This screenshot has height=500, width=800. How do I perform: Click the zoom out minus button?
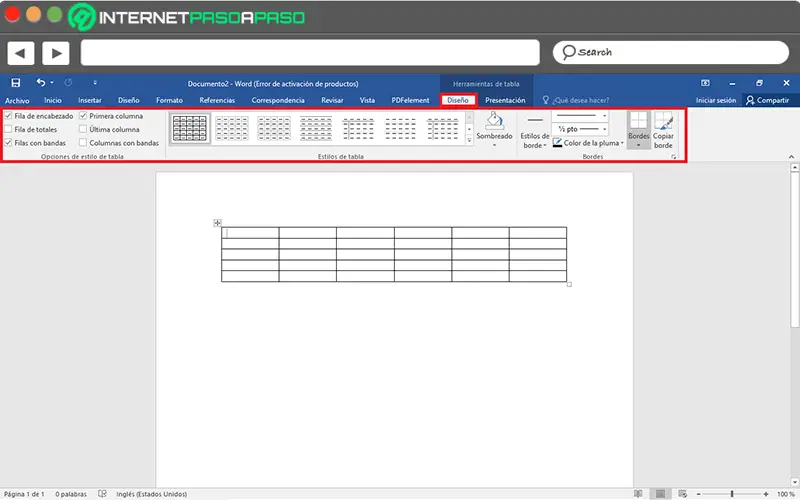click(698, 494)
